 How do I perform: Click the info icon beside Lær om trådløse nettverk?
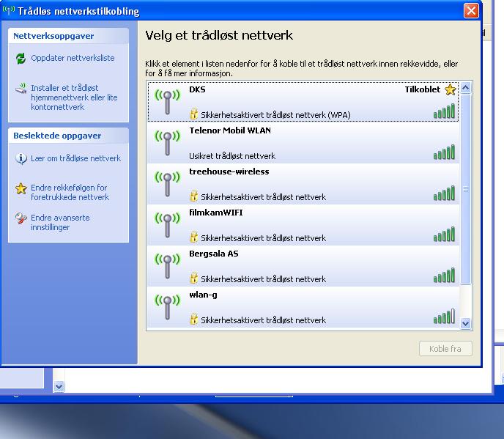coord(21,158)
